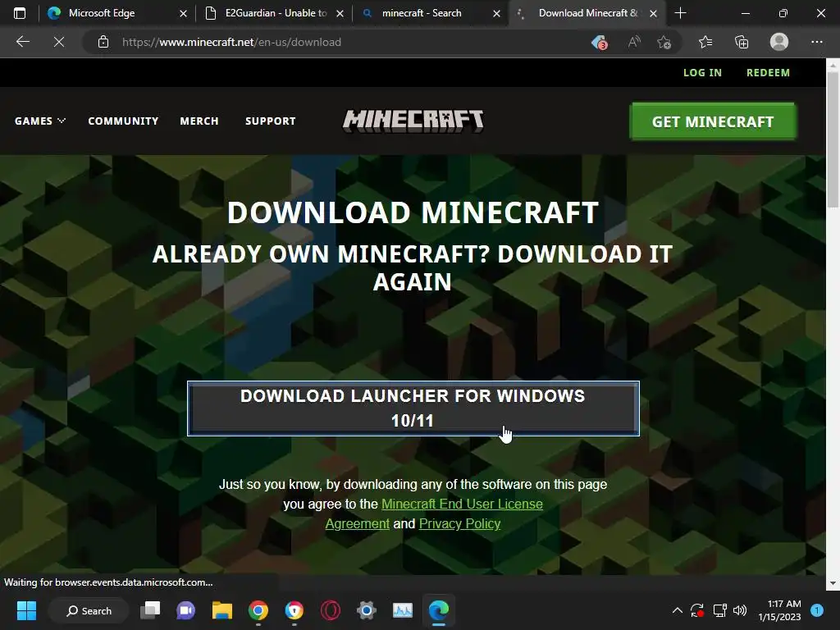This screenshot has height=630, width=840.
Task: Click the page vertical scrollbar thumb
Action: (x=833, y=139)
